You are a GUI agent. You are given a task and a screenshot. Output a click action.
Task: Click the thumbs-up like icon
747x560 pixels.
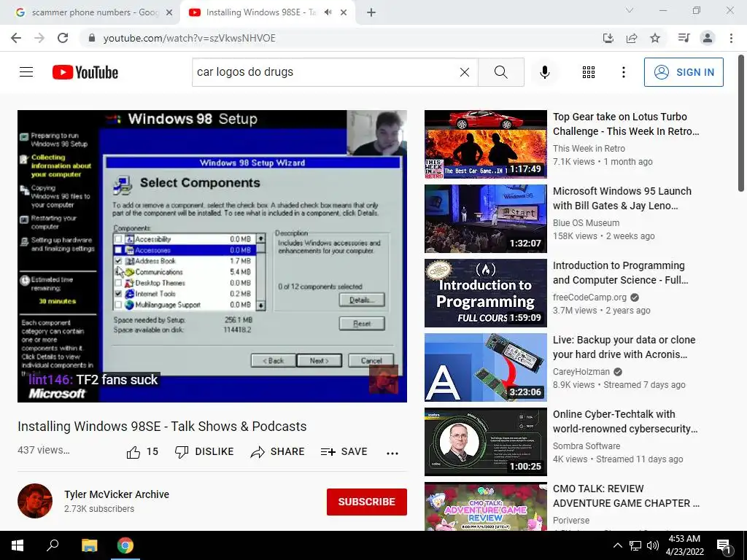click(x=133, y=452)
